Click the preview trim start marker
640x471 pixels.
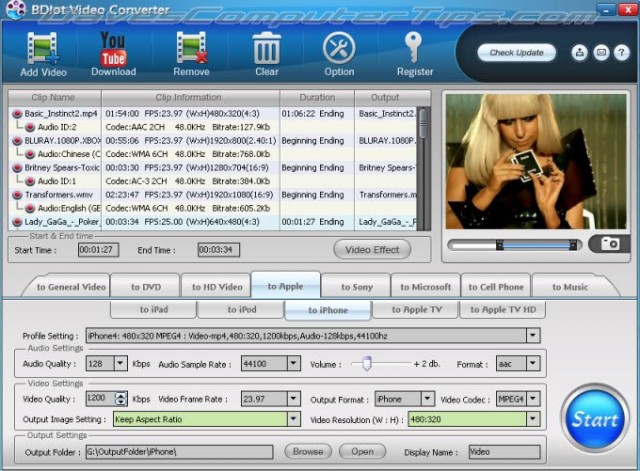point(500,245)
